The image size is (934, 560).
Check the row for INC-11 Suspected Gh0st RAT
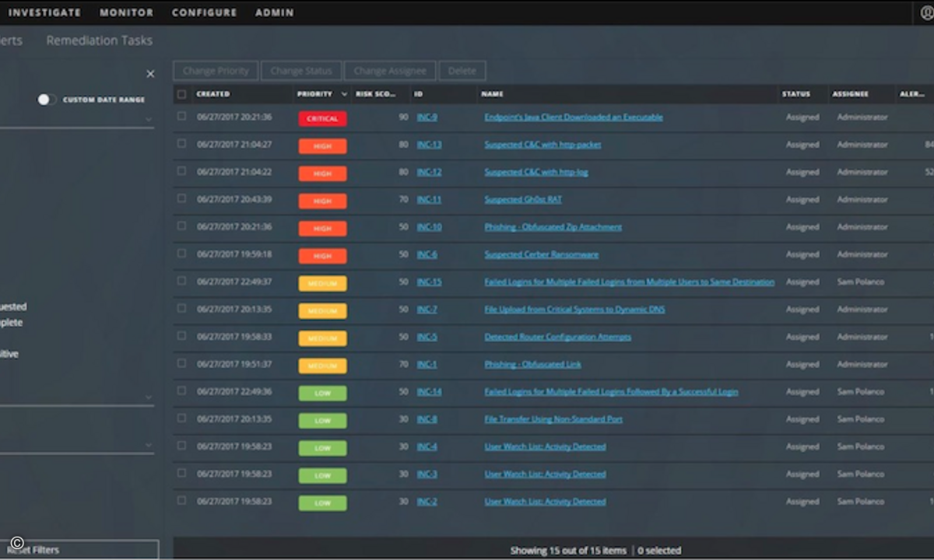coord(182,199)
